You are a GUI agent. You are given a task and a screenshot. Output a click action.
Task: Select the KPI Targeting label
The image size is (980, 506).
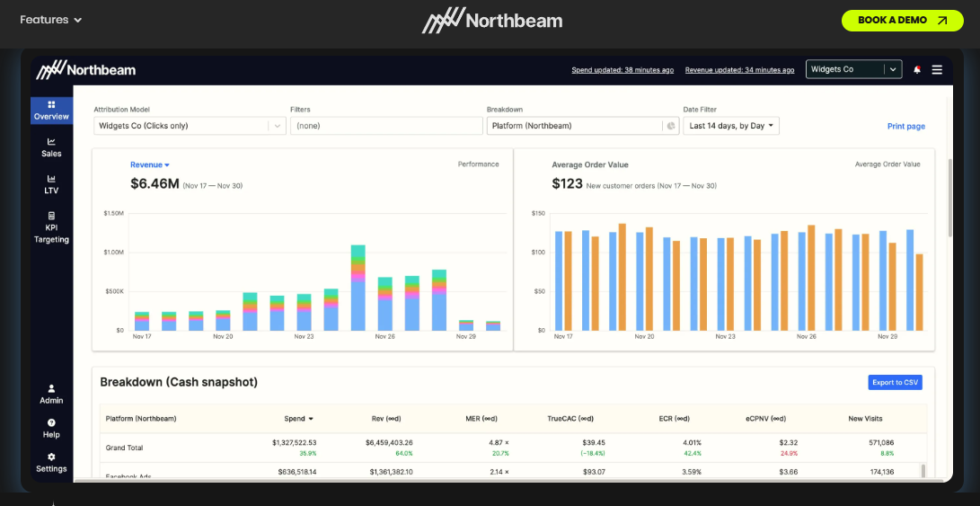click(51, 234)
